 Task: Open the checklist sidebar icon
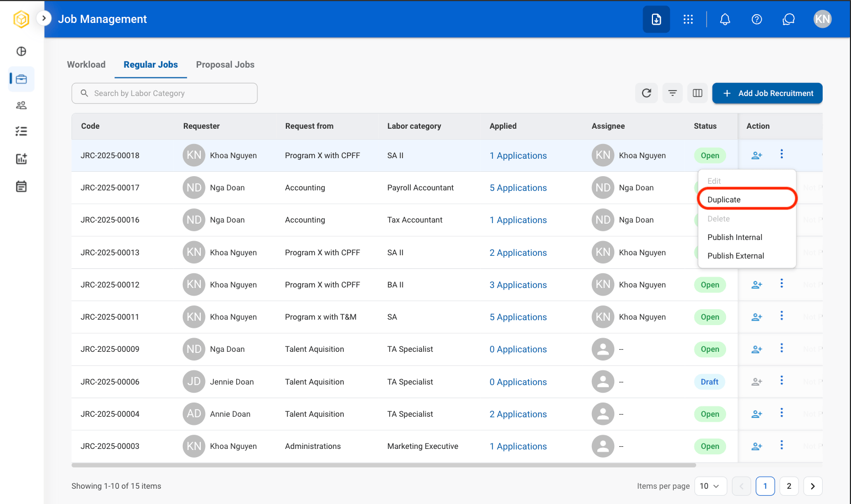pyautogui.click(x=21, y=131)
